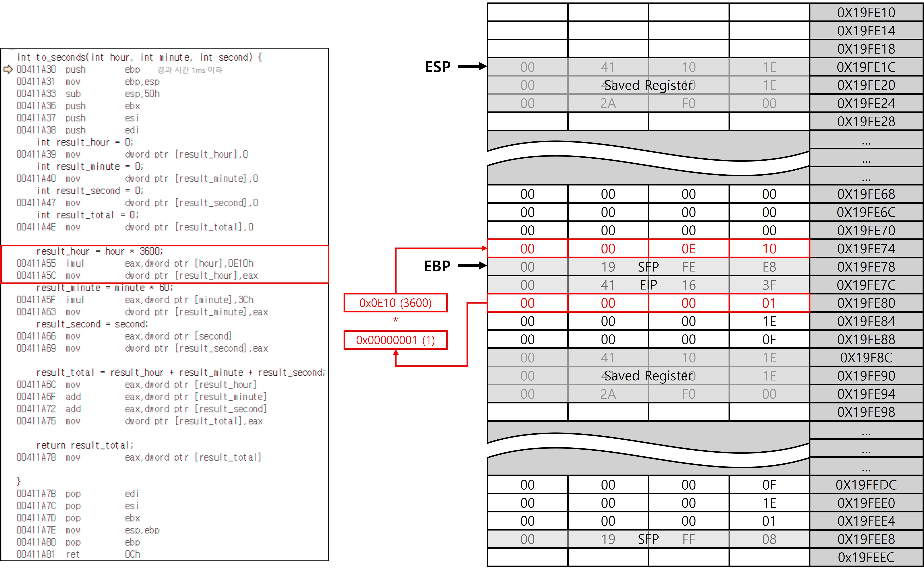The width and height of the screenshot is (924, 573).
Task: Click the black EBP pointer arrow
Action: (472, 266)
